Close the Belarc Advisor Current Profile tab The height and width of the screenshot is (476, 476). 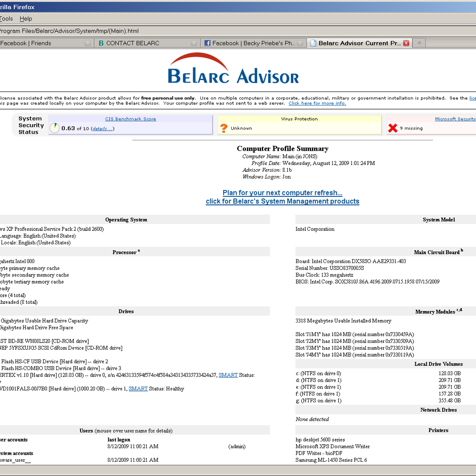point(406,43)
